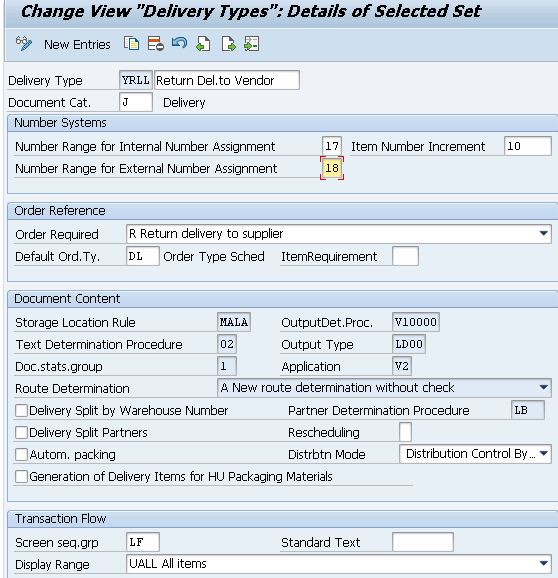Click the New Entries button
This screenshot has height=578, width=558.
pos(77,45)
